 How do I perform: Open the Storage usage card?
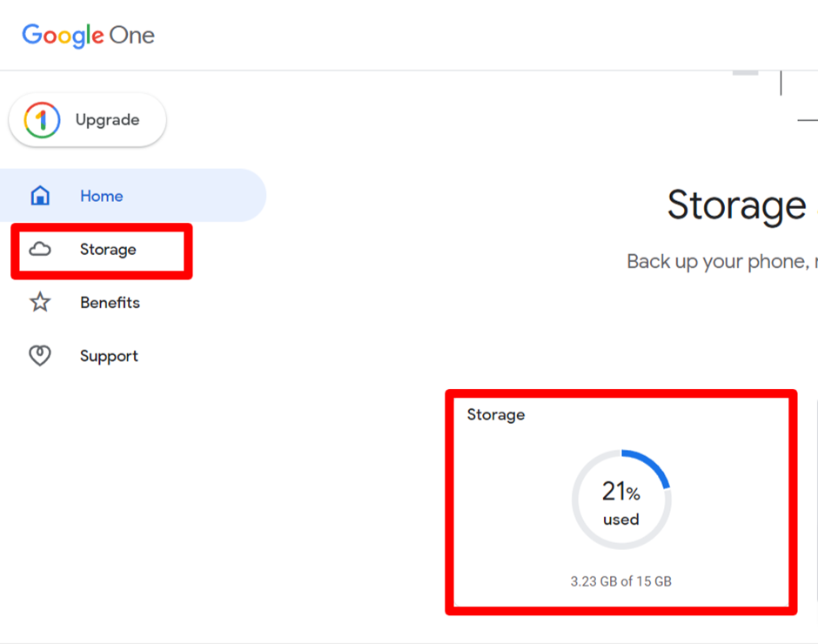click(620, 502)
